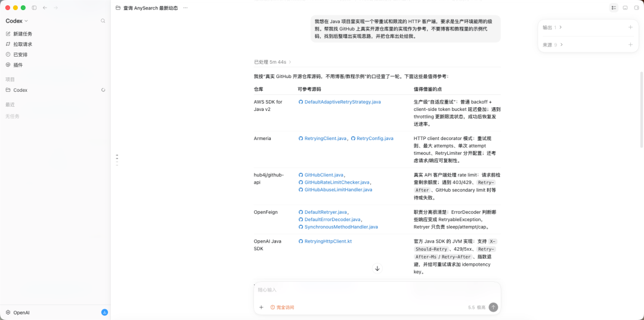Click the scroll-to-bottom arrow button
Image resolution: width=644 pixels, height=320 pixels.
point(377,268)
